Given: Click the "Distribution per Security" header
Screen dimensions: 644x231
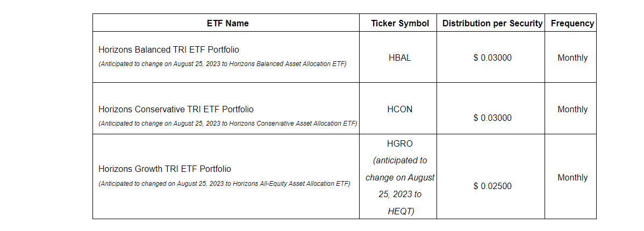Looking at the screenshot, I should coord(492,23).
